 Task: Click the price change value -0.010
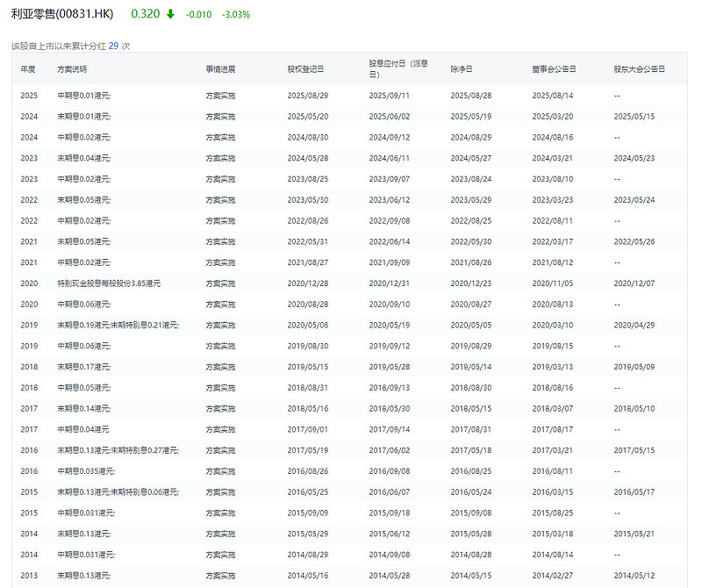(x=197, y=15)
